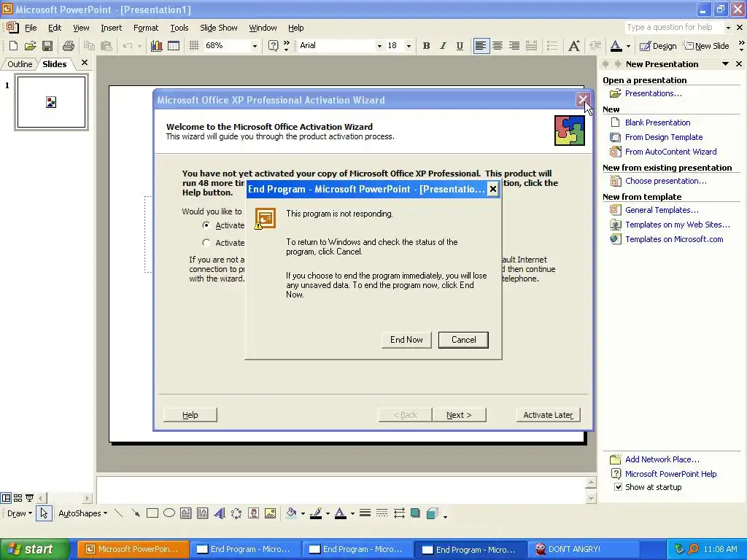This screenshot has height=560, width=747.
Task: Click the Insert Picture icon in Draw toolbar
Action: [270, 513]
